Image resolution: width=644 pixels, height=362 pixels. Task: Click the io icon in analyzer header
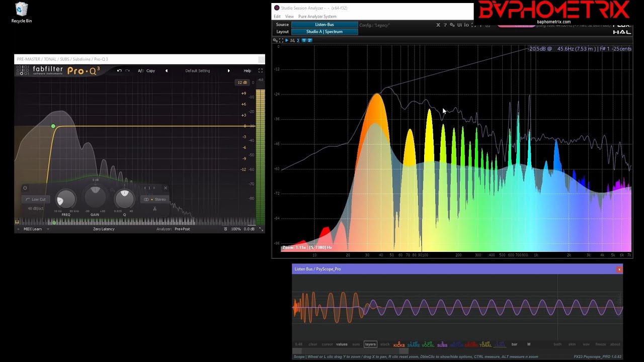[466, 25]
